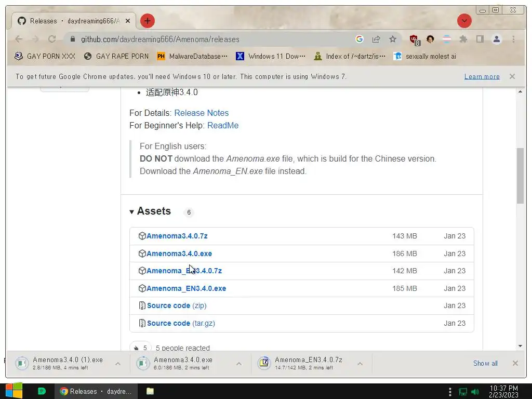Click Learn more in the update notice
Image resolution: width=532 pixels, height=399 pixels.
(482, 77)
